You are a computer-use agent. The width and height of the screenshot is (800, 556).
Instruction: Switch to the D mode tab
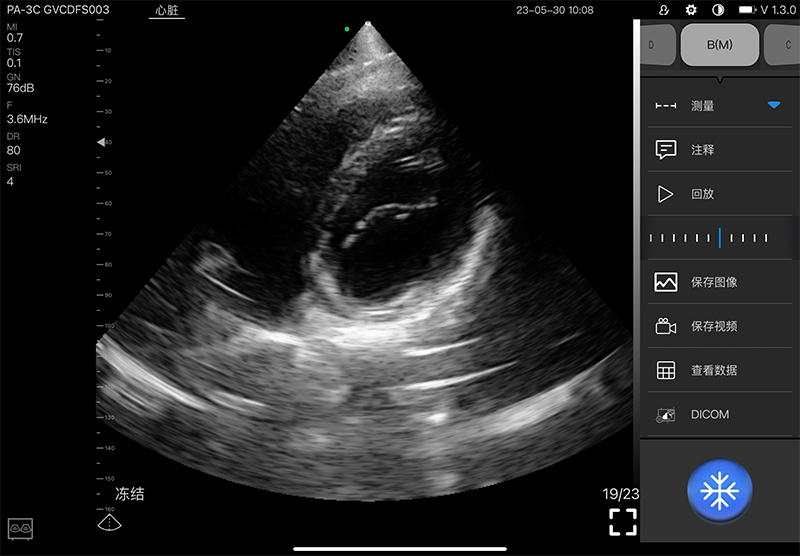pos(655,45)
